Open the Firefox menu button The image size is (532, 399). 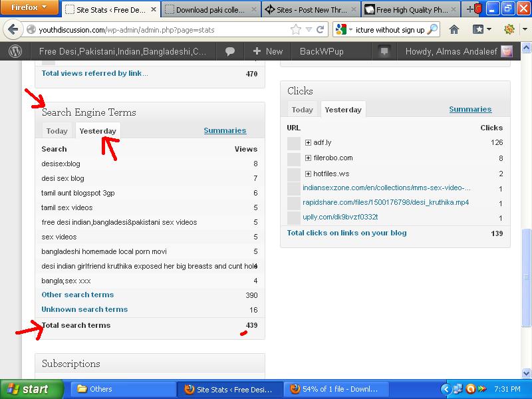[29, 9]
